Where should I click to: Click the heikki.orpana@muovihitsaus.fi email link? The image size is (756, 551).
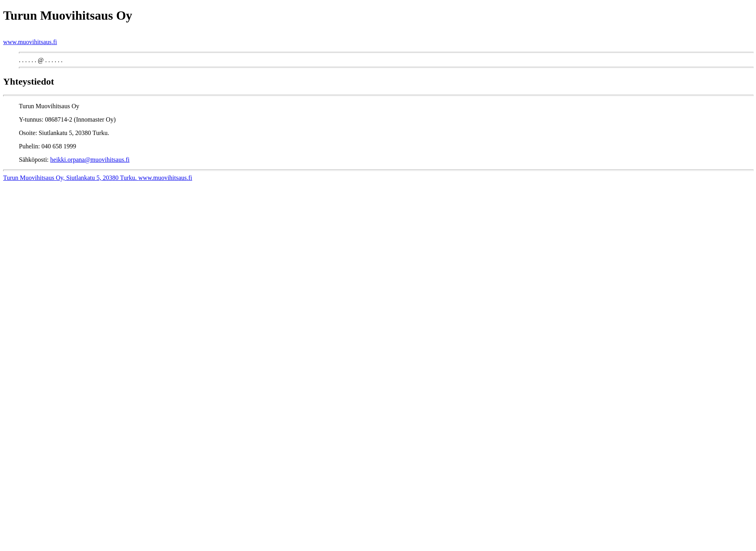pos(90,160)
